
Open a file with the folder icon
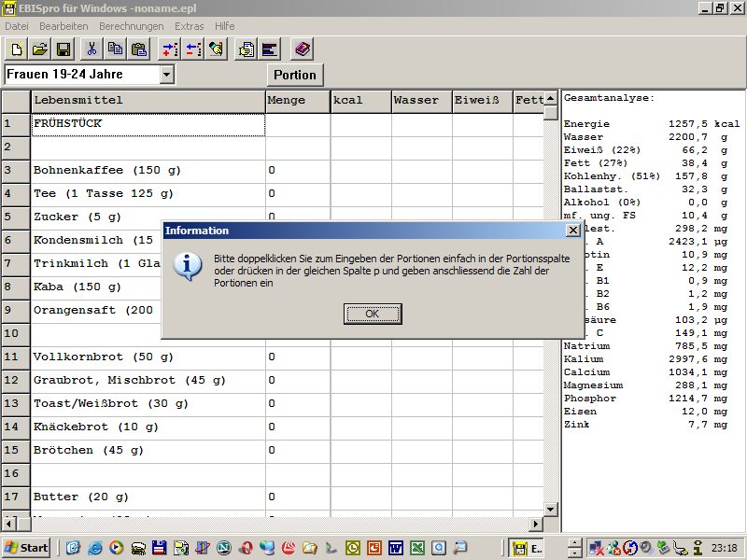point(40,49)
